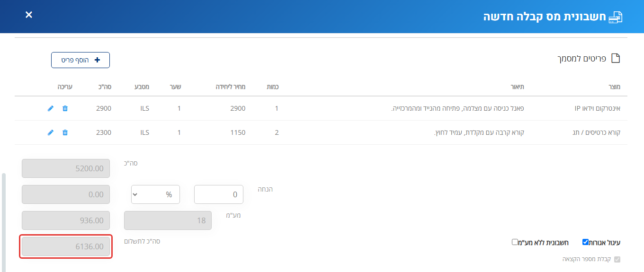Click the ILS currency cell in קורא כרטיסים row
Image resolution: width=644 pixels, height=272 pixels.
tap(144, 132)
